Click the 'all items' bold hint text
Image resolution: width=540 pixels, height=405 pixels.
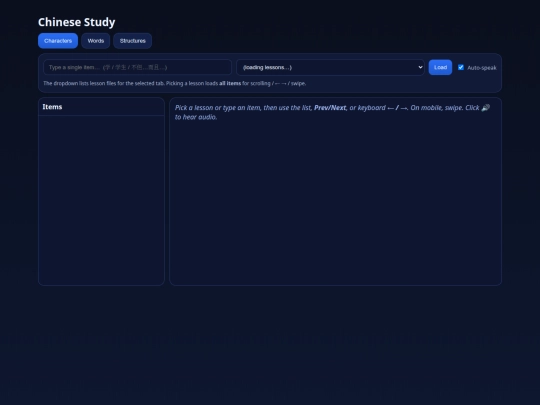click(230, 83)
